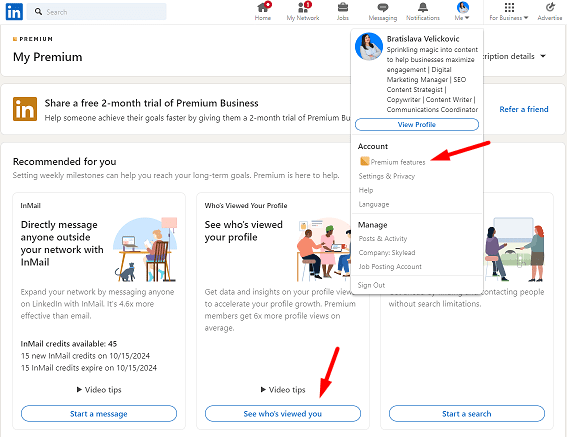Click the Start a message button

coord(99,413)
